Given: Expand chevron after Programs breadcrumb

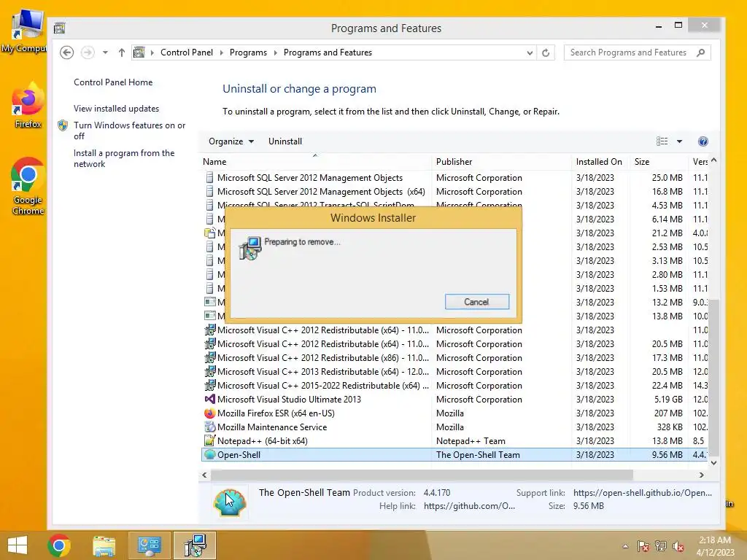Looking at the screenshot, I should (275, 52).
